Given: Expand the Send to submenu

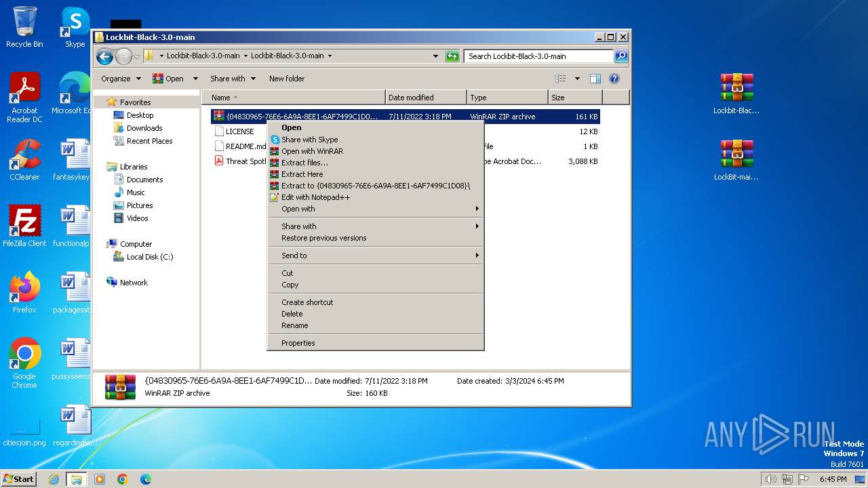Looking at the screenshot, I should click(x=376, y=256).
